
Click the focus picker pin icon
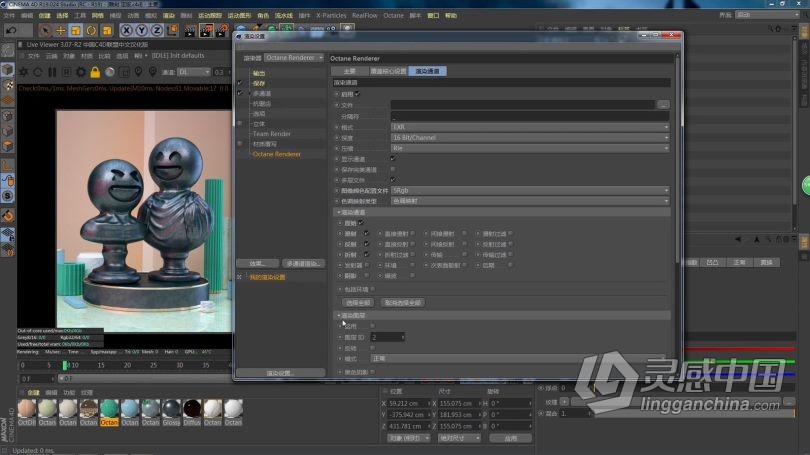(138, 72)
